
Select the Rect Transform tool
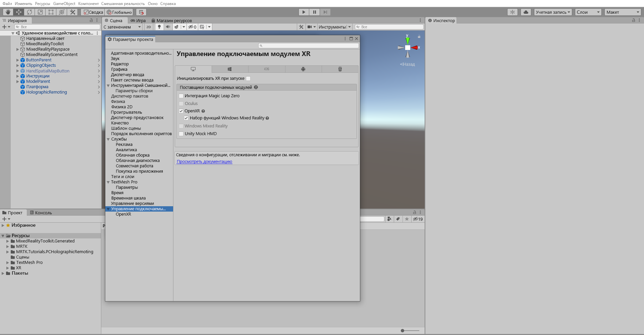click(51, 12)
